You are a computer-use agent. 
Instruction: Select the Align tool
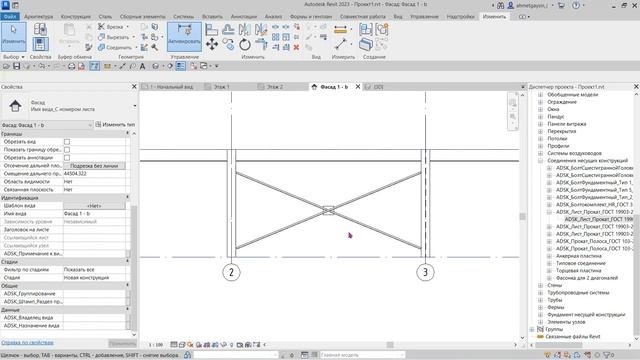pyautogui.click(x=211, y=29)
